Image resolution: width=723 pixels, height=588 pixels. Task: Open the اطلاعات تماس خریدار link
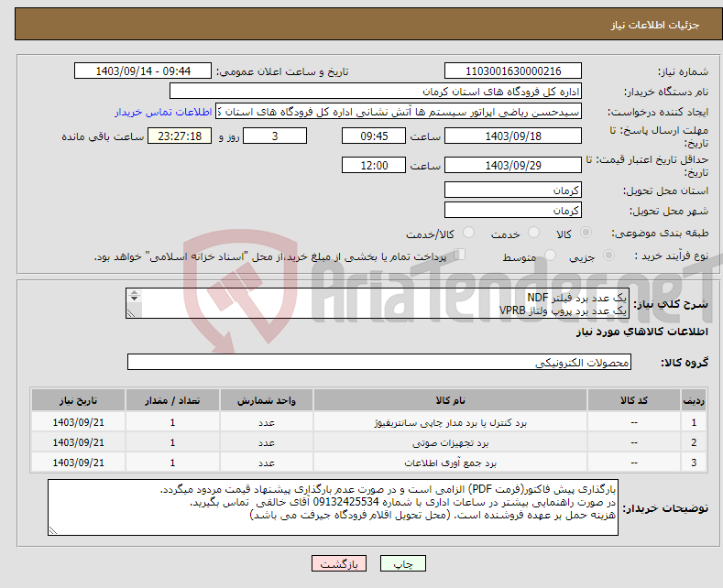163,112
